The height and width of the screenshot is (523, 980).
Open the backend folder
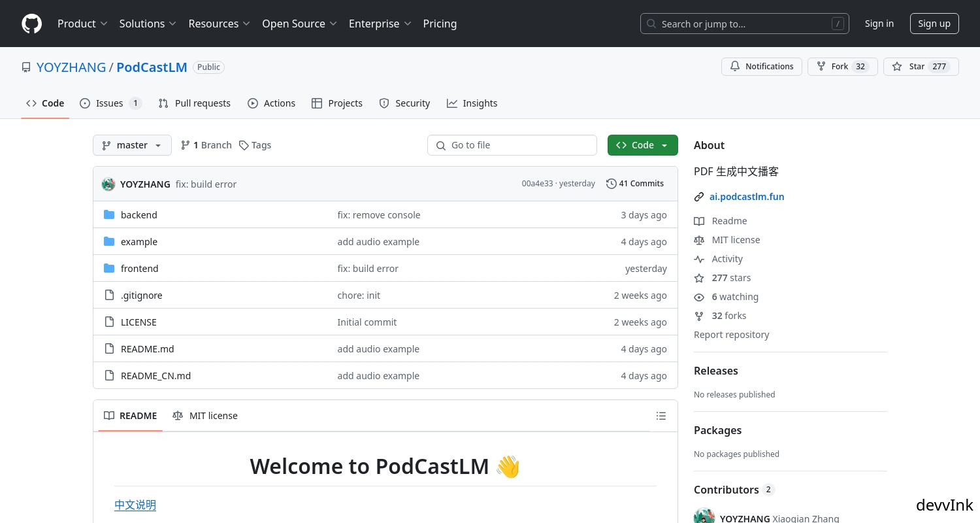pyautogui.click(x=139, y=215)
